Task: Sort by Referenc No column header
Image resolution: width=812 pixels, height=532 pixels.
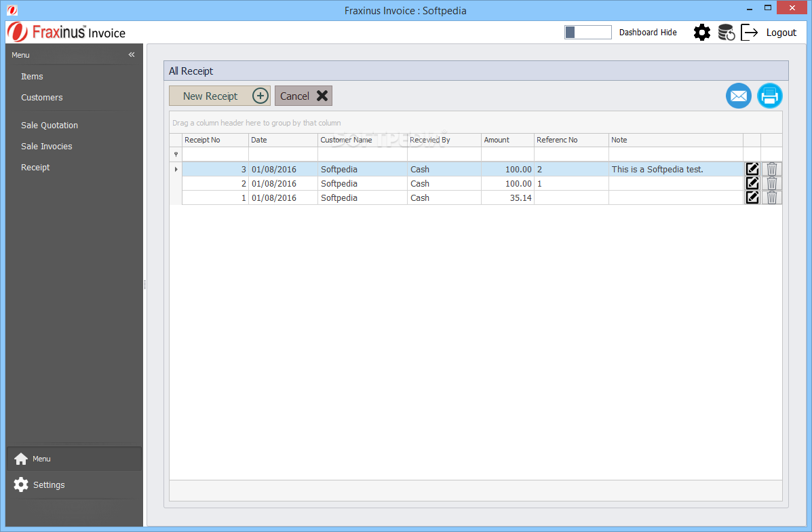Action: [571, 140]
